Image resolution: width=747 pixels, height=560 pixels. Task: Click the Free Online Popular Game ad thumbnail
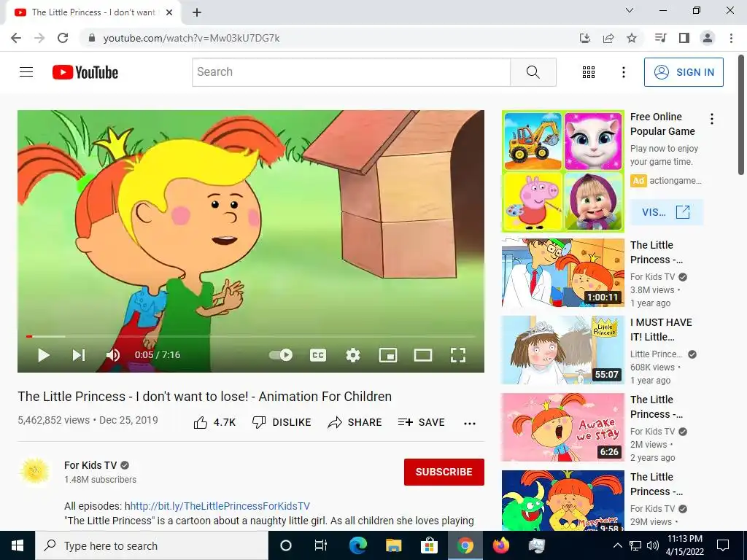click(x=562, y=171)
